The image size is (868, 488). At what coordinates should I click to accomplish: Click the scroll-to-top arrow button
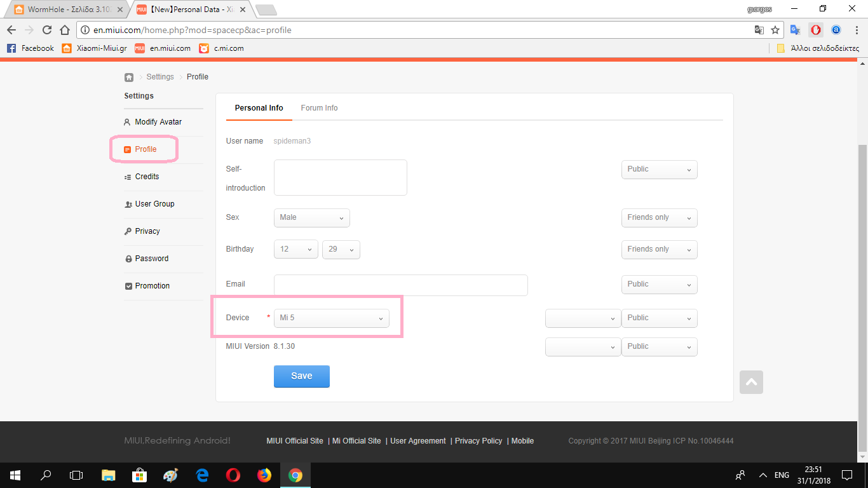[x=751, y=382]
